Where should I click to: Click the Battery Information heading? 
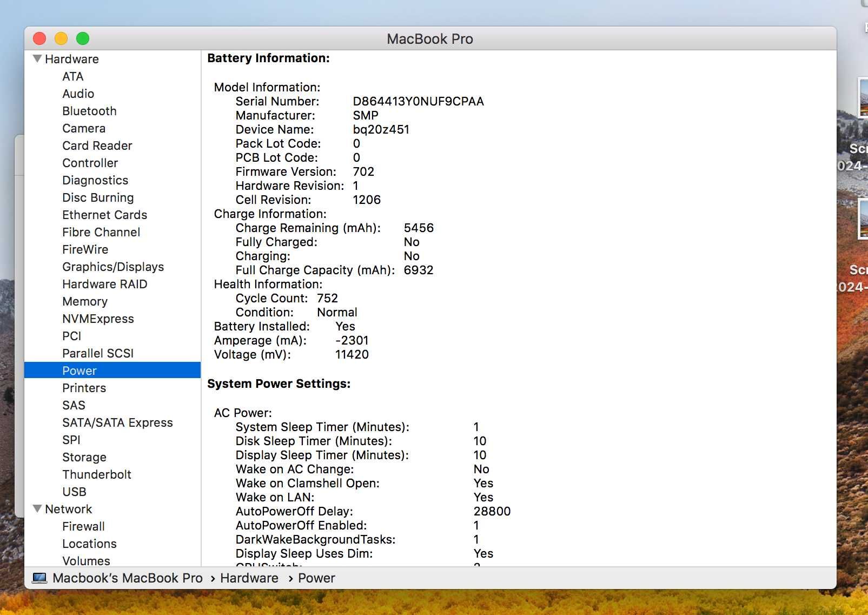(x=268, y=58)
